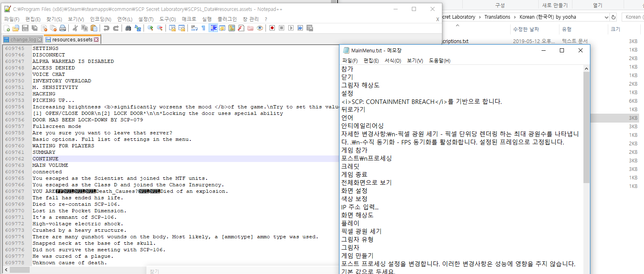Open the Replace dialog icon

pos(138,28)
